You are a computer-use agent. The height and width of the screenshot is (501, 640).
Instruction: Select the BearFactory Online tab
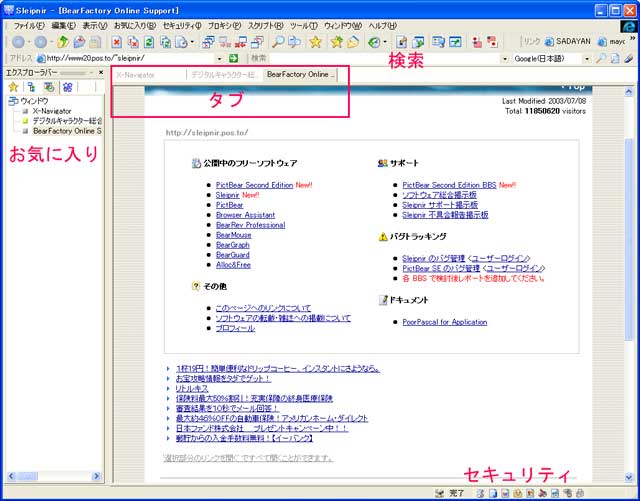point(300,75)
